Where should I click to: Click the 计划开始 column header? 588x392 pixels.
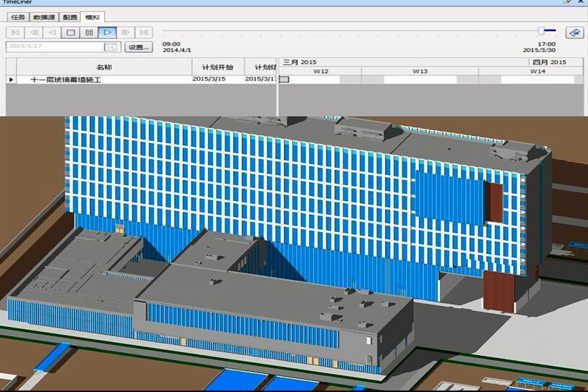coord(218,67)
